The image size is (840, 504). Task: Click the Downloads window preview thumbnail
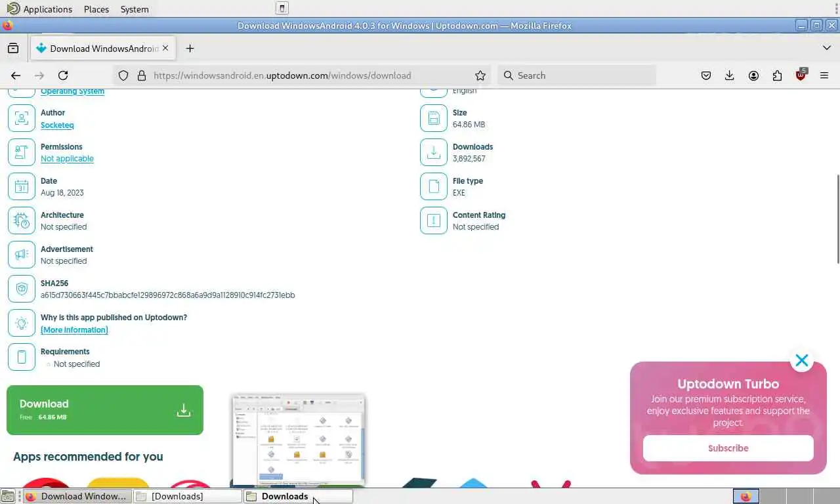[x=298, y=440]
